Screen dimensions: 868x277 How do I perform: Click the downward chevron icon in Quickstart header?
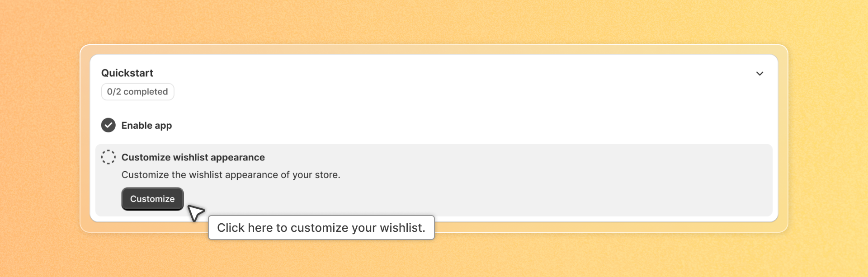click(x=759, y=74)
